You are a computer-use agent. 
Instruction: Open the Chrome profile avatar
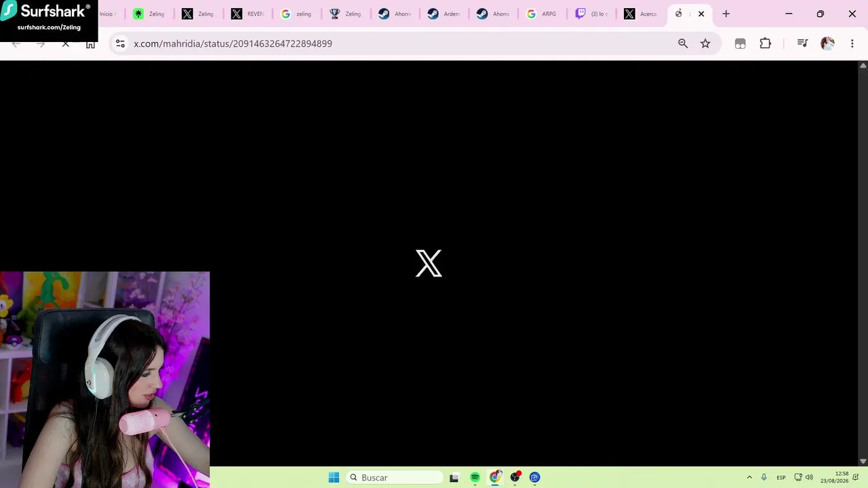click(827, 43)
